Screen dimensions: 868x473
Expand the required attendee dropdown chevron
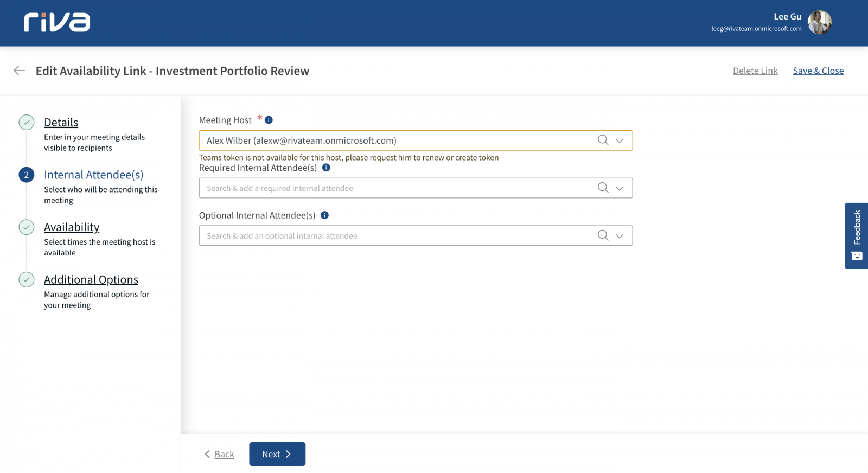pyautogui.click(x=620, y=188)
